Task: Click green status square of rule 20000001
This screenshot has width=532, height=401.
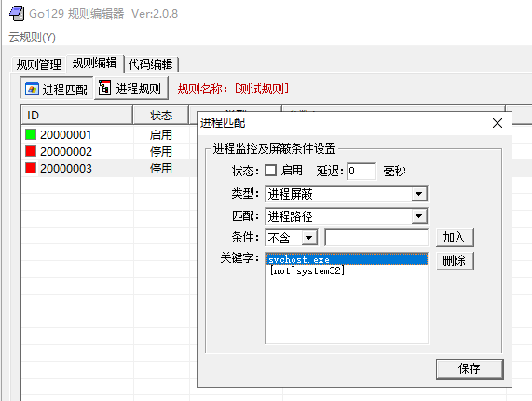Action: click(x=31, y=134)
